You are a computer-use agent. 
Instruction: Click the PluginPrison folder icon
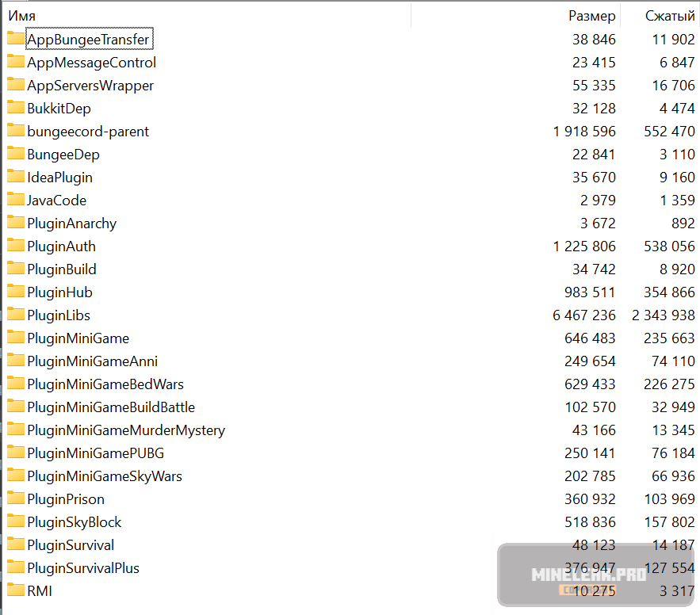pos(16,498)
